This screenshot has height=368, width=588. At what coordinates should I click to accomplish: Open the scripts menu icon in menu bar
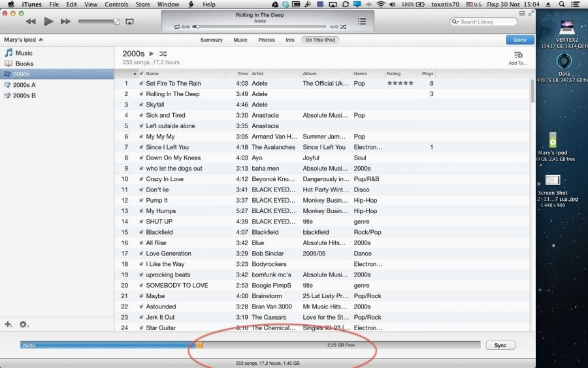coord(191,5)
